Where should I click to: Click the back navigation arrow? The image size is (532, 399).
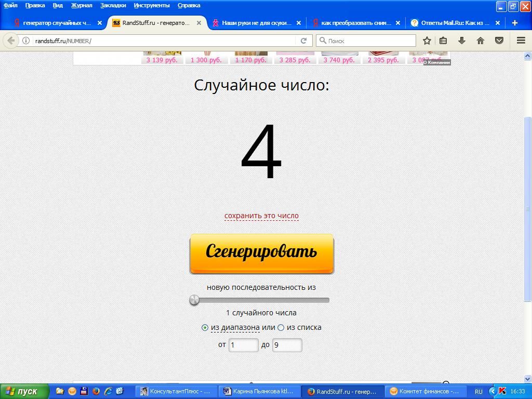11,41
